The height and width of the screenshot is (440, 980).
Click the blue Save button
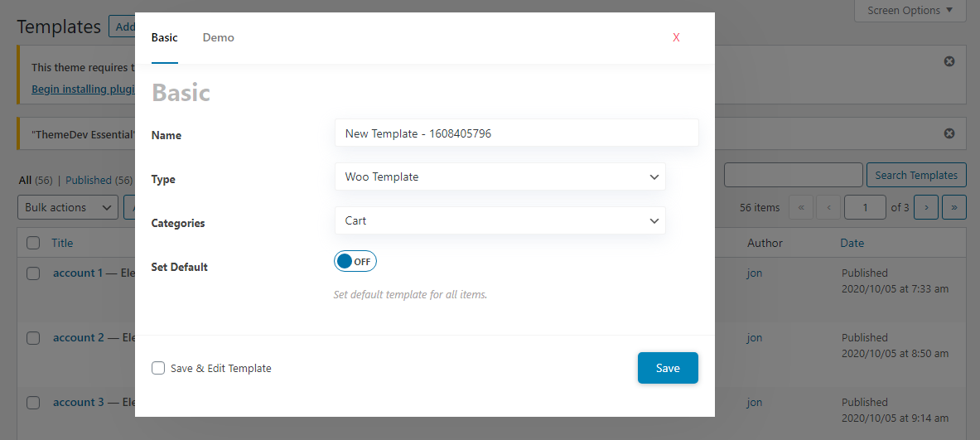click(x=668, y=368)
